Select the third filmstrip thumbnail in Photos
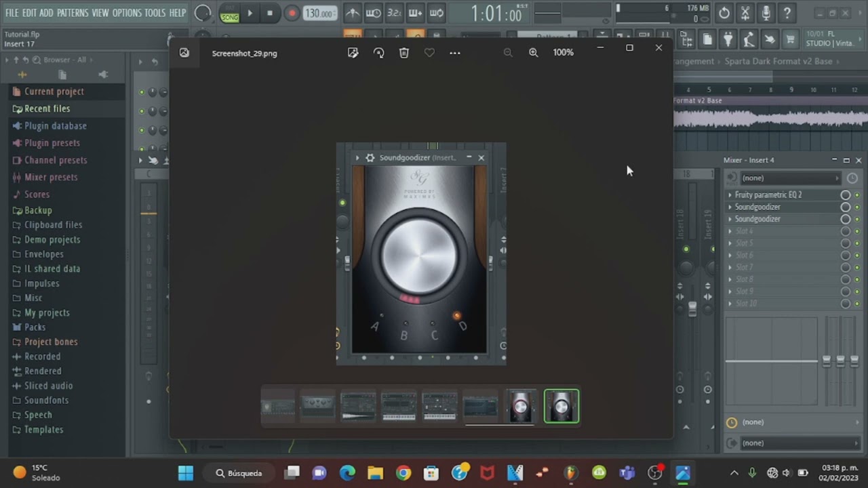The height and width of the screenshot is (488, 868). click(358, 407)
